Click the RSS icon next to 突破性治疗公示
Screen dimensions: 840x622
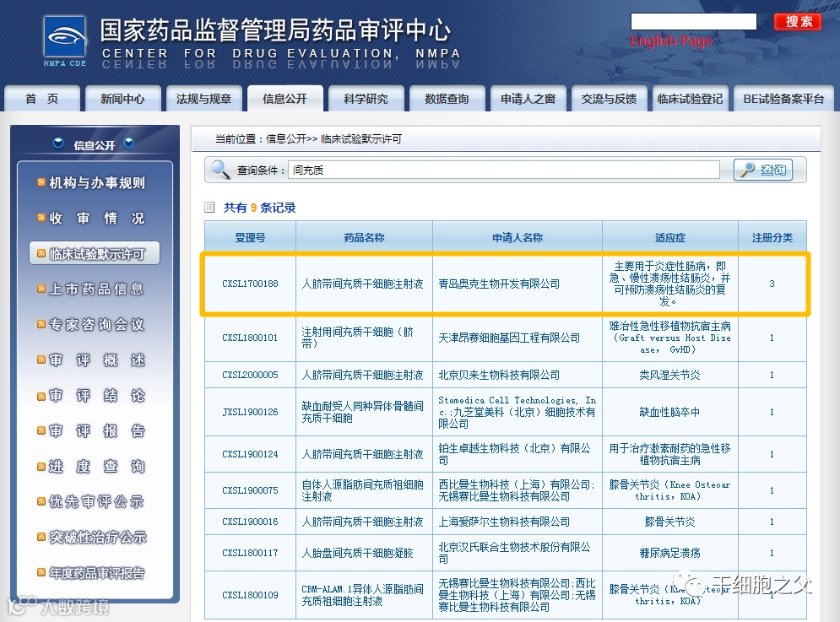tap(41, 537)
